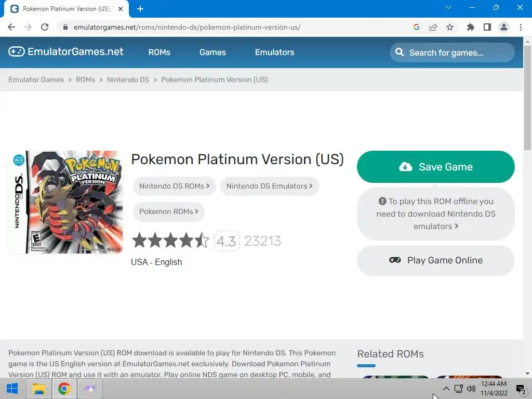Click the EmulatorGames.net logo
This screenshot has height=399, width=532.
point(66,51)
